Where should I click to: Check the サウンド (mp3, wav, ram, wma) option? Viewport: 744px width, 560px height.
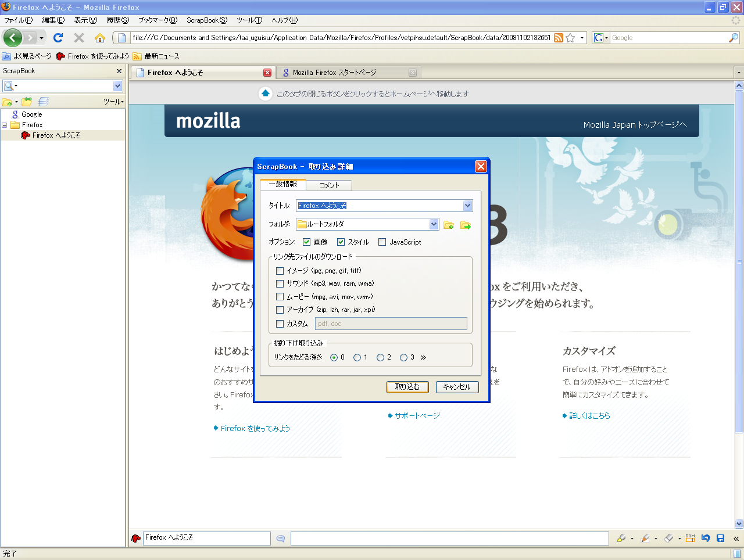(x=280, y=283)
